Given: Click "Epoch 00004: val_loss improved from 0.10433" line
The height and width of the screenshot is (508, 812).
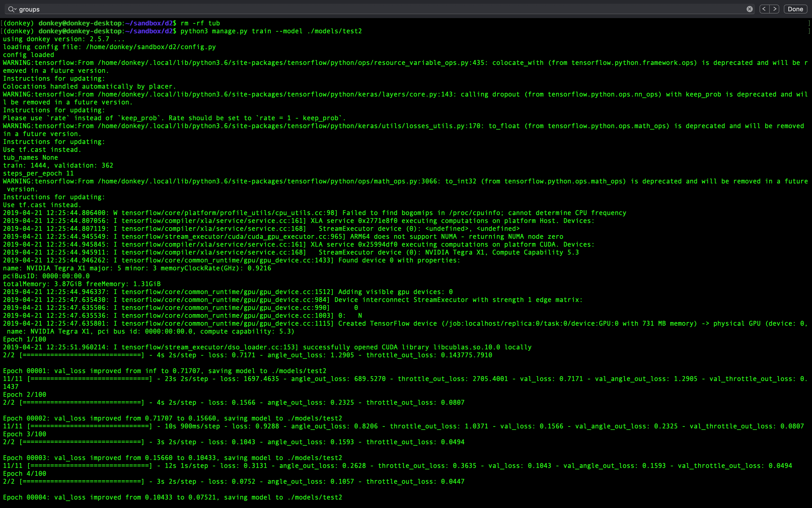Looking at the screenshot, I should [x=173, y=497].
